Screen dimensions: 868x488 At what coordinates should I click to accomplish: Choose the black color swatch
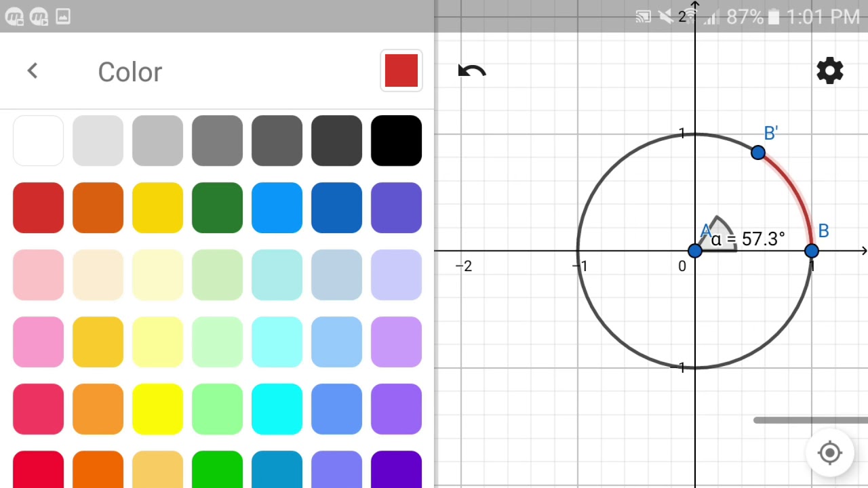click(396, 140)
